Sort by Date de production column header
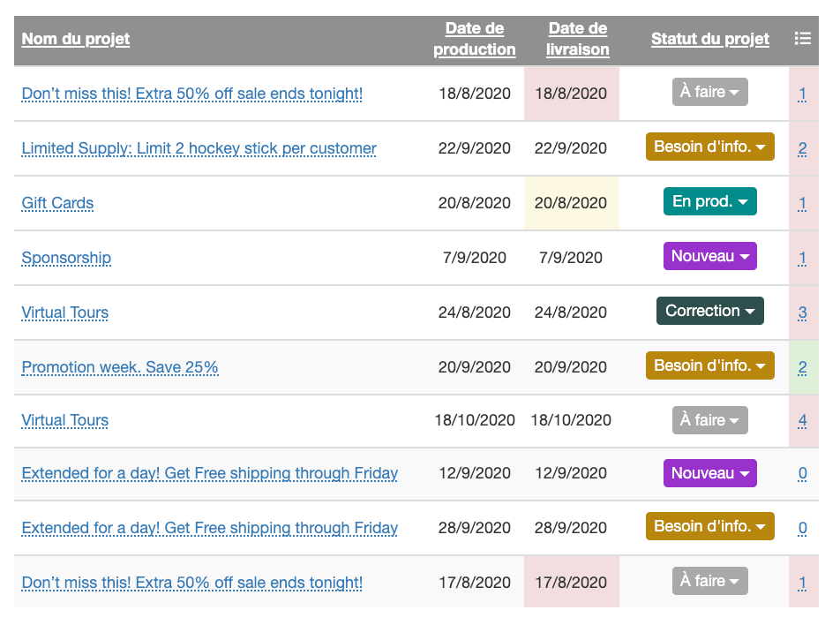 (x=475, y=39)
